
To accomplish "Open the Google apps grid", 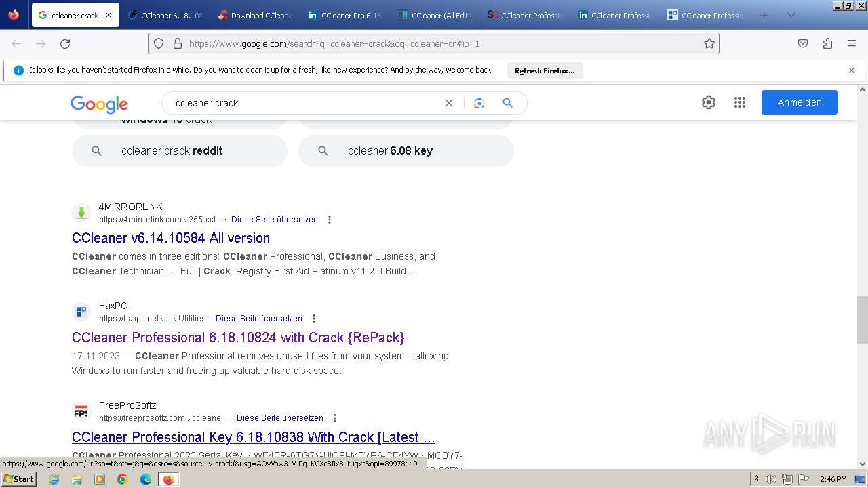I will 740,102.
